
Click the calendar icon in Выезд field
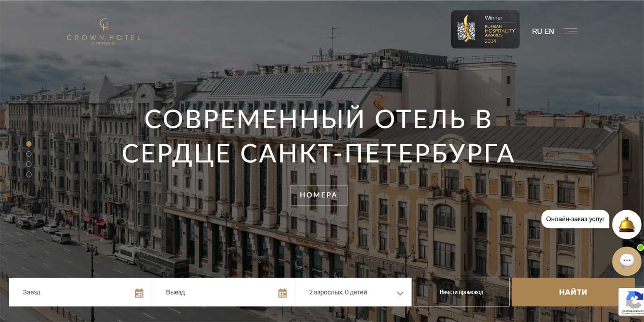click(282, 293)
